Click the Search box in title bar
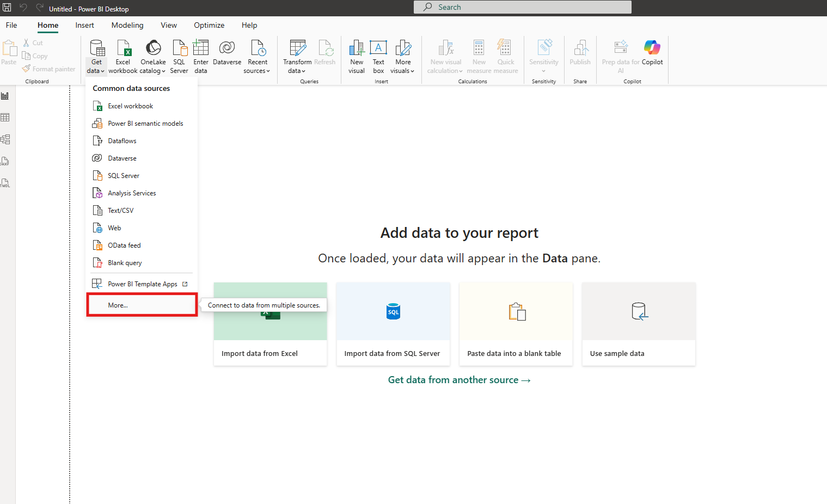This screenshot has width=827, height=504. 523,7
